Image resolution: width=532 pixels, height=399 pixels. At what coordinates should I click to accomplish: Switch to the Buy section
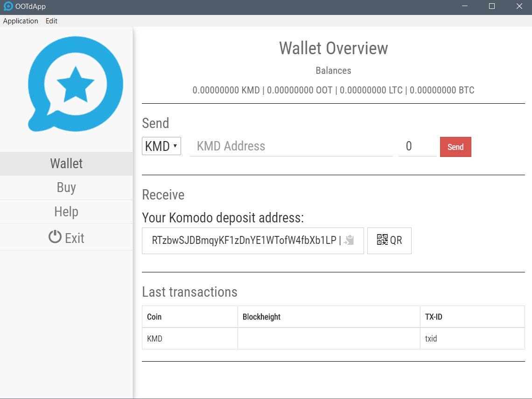click(x=66, y=187)
